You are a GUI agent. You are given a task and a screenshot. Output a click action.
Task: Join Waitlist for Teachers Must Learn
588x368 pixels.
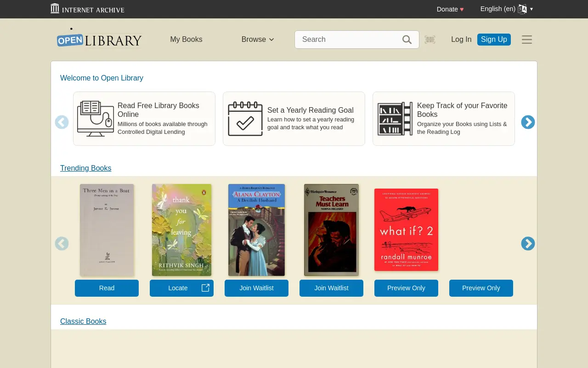(x=331, y=288)
